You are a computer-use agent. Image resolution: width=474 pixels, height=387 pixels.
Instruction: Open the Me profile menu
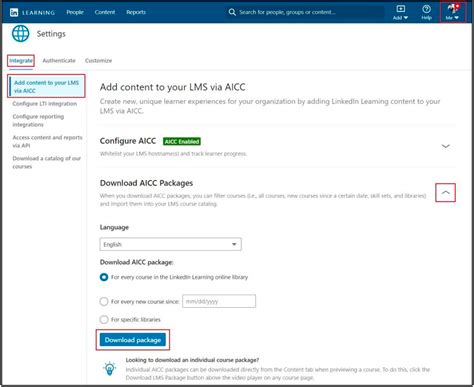coord(452,12)
